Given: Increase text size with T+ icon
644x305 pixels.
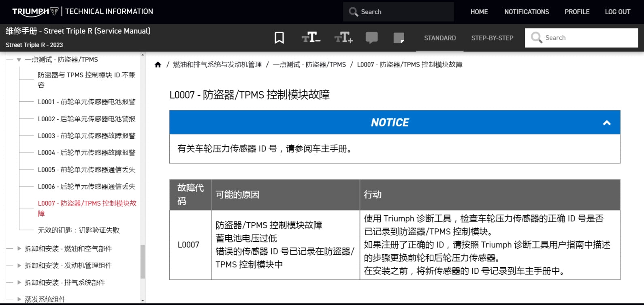Looking at the screenshot, I should pos(343,38).
